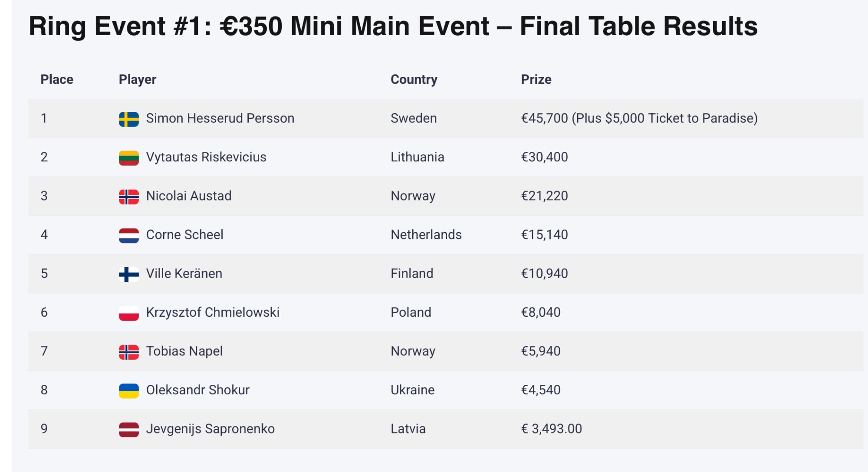Select the Player column header

(x=137, y=79)
